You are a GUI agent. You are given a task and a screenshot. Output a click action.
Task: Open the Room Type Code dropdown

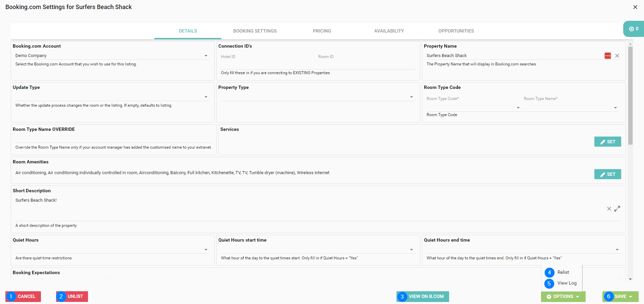click(518, 108)
